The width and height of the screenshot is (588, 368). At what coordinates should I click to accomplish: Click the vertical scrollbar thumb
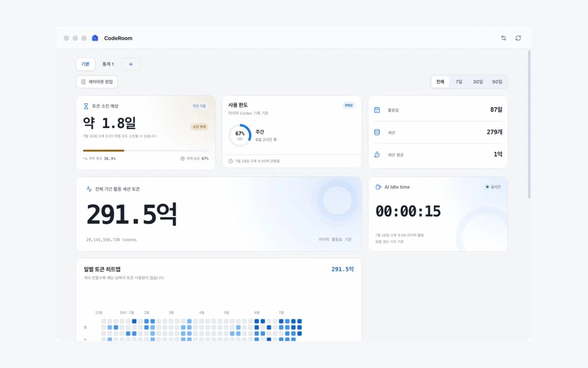point(529,125)
